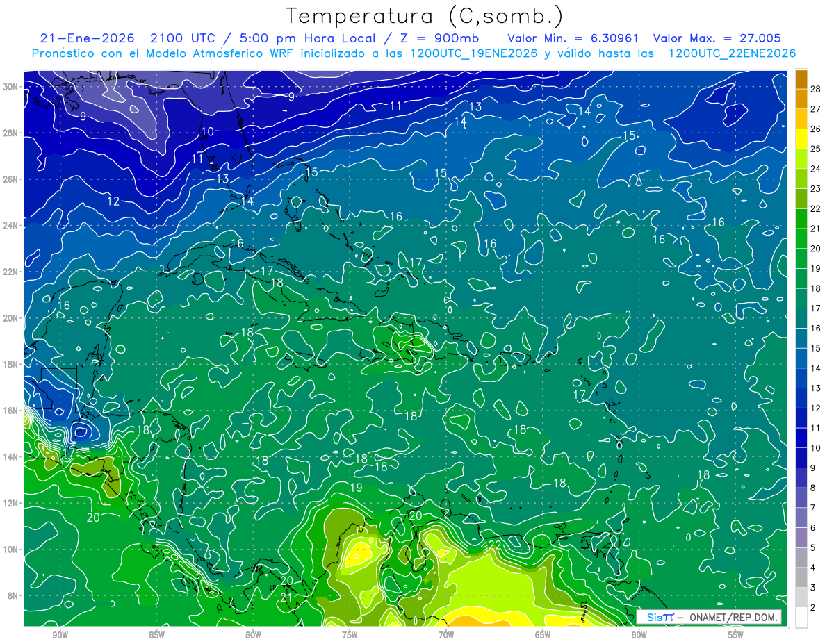The width and height of the screenshot is (834, 644).
Task: Click the purple legend swatch between 5 and 6
Action: tap(801, 538)
